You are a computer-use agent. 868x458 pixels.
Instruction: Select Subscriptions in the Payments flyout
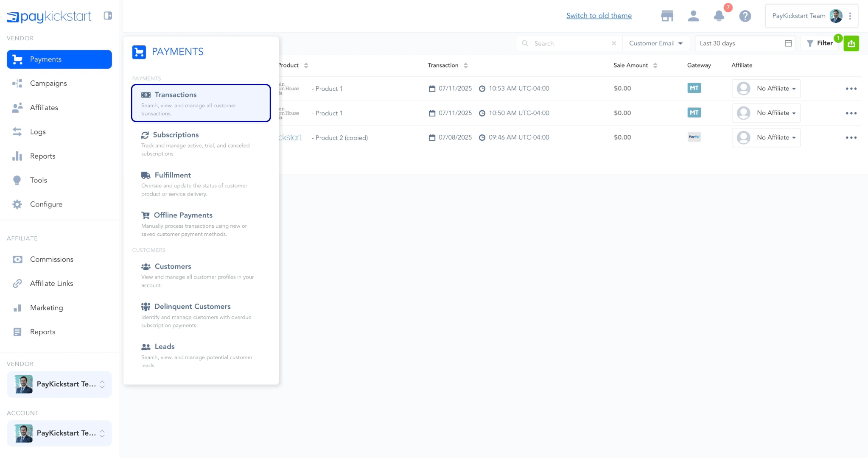click(x=201, y=143)
